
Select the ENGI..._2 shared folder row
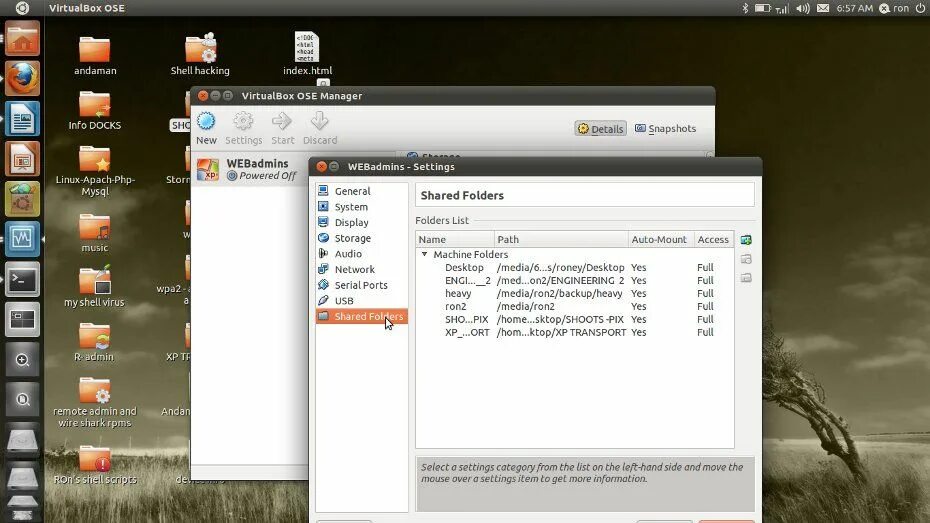(574, 280)
